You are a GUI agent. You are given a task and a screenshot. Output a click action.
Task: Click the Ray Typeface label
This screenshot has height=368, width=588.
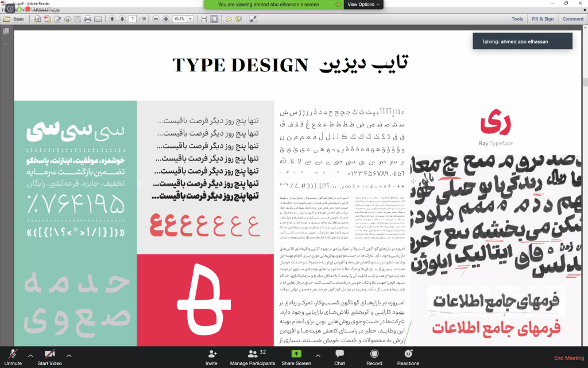(496, 143)
